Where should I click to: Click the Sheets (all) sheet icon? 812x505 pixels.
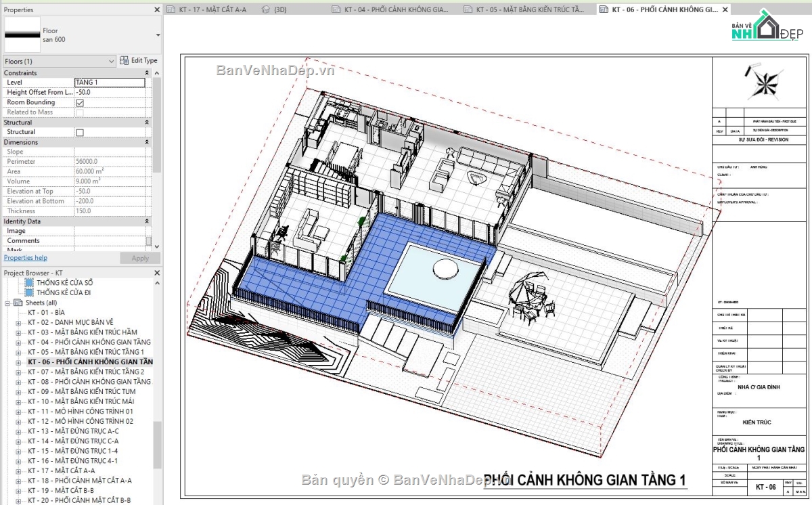tap(19, 303)
